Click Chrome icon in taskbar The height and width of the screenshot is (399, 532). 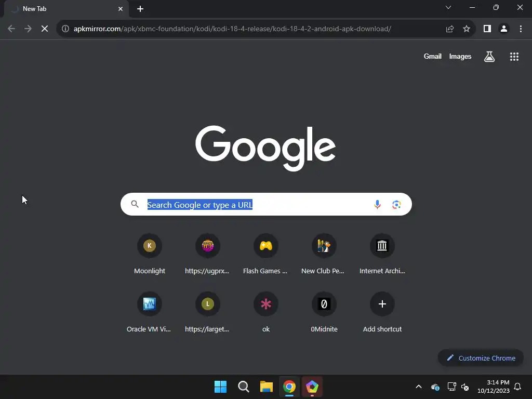[x=289, y=387]
